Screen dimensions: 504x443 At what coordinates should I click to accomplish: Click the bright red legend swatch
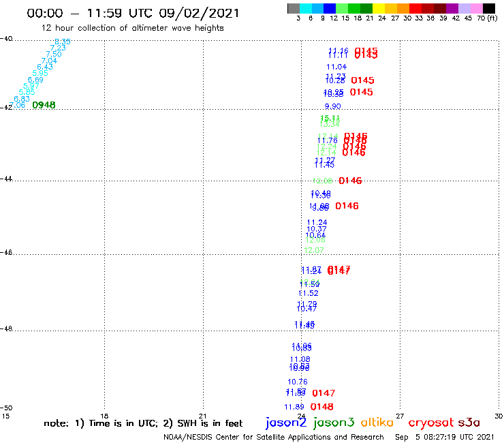click(x=415, y=8)
